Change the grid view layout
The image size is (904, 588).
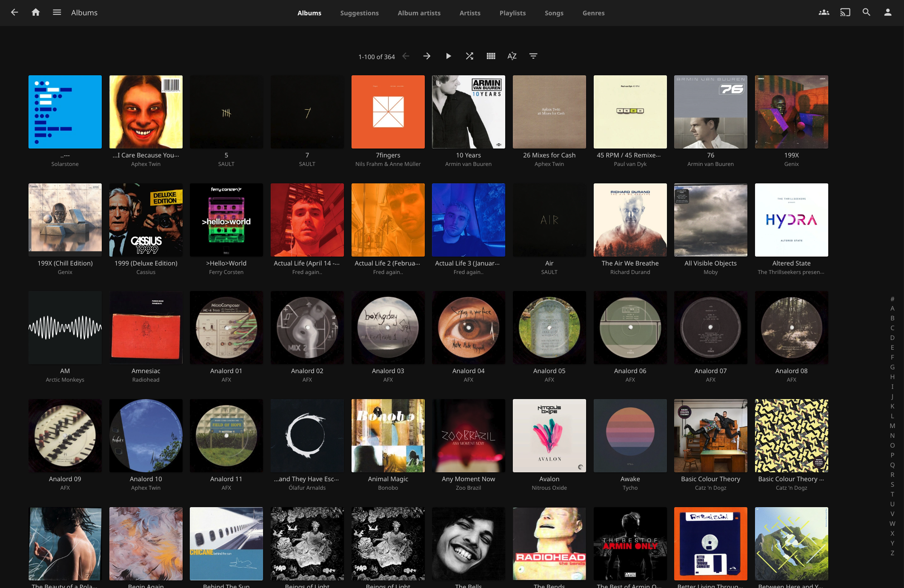click(491, 56)
